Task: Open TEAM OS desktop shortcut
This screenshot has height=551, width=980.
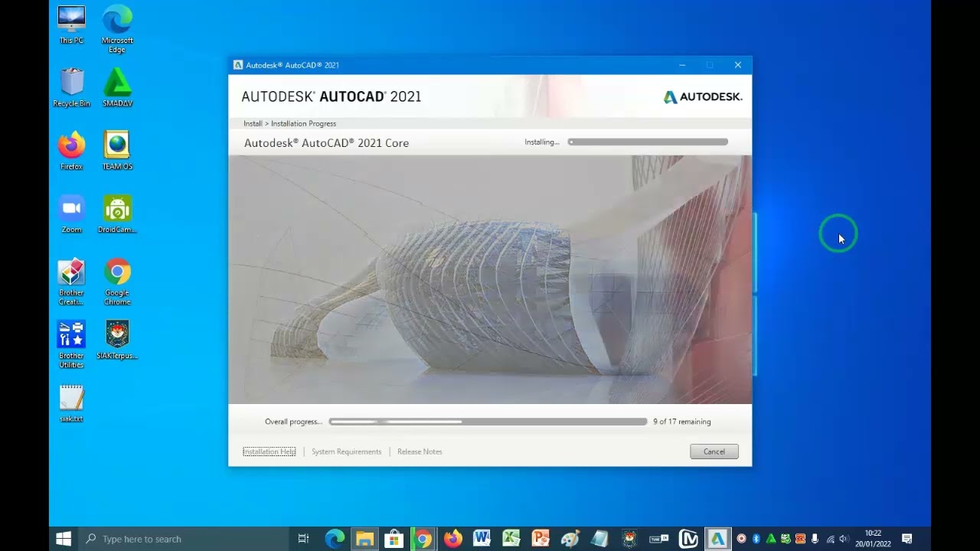Action: 117,151
